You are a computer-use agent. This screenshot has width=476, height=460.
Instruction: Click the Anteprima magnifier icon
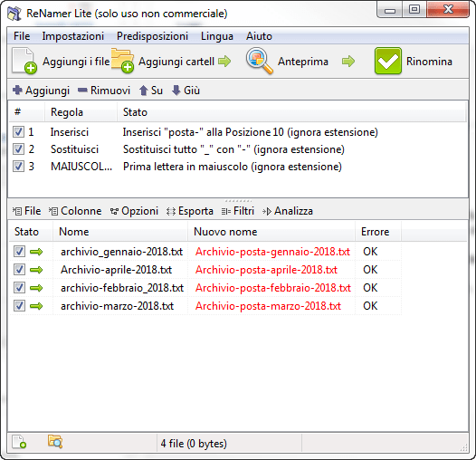(x=259, y=61)
